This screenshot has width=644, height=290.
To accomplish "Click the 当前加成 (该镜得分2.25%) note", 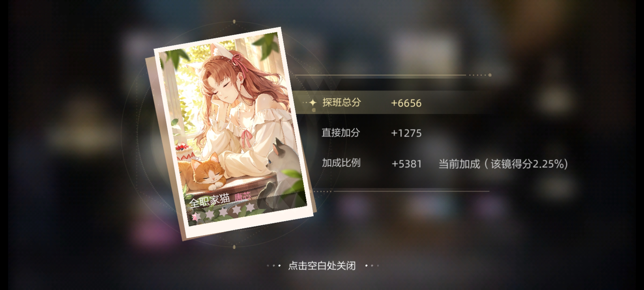I will tap(503, 164).
